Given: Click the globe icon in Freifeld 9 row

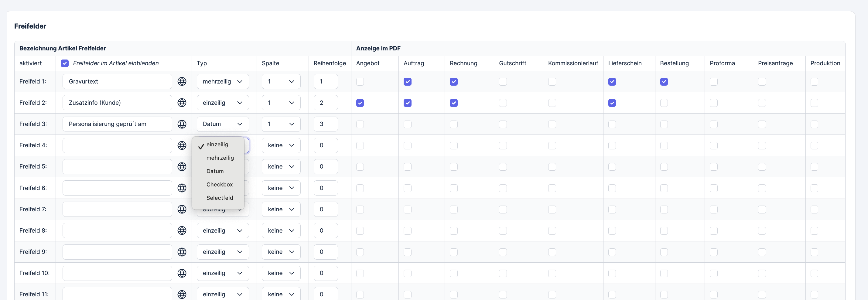Looking at the screenshot, I should tap(182, 252).
